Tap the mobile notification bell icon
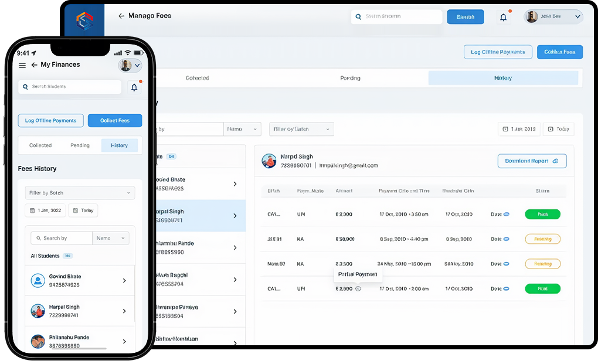This screenshot has width=598, height=364. [134, 87]
